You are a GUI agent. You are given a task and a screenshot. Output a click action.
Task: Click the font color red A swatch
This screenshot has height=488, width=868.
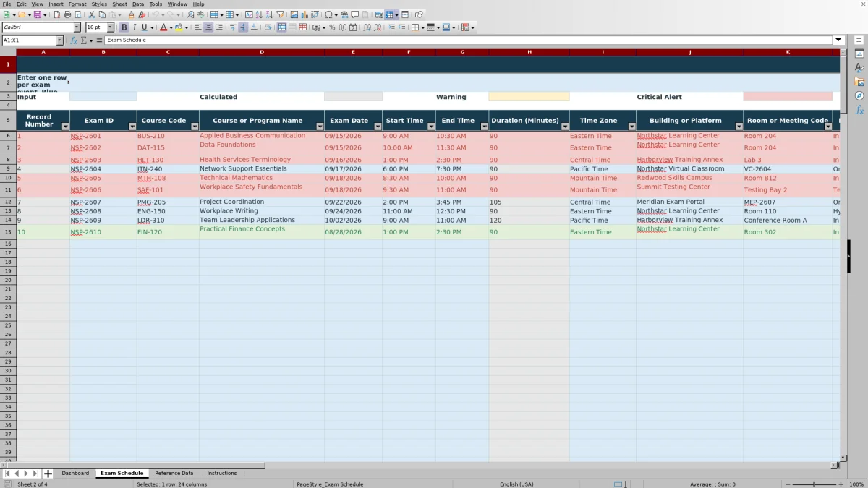tap(163, 27)
